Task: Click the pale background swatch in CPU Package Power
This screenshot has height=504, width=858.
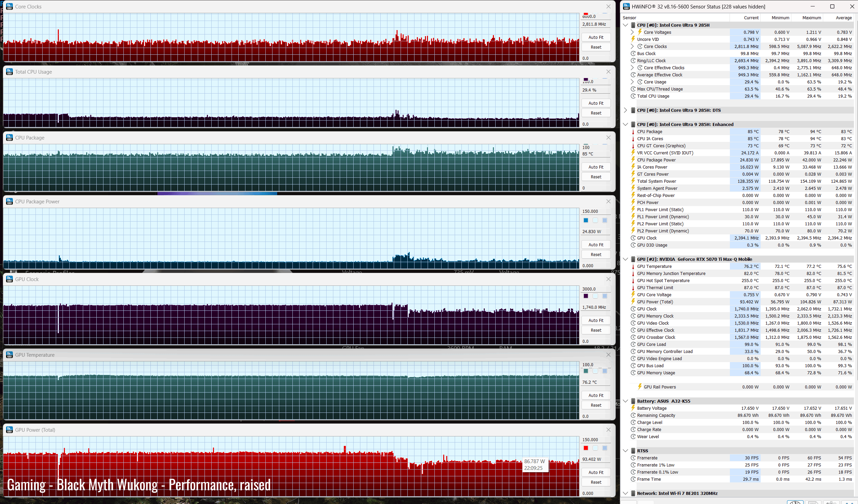Action: 595,221
